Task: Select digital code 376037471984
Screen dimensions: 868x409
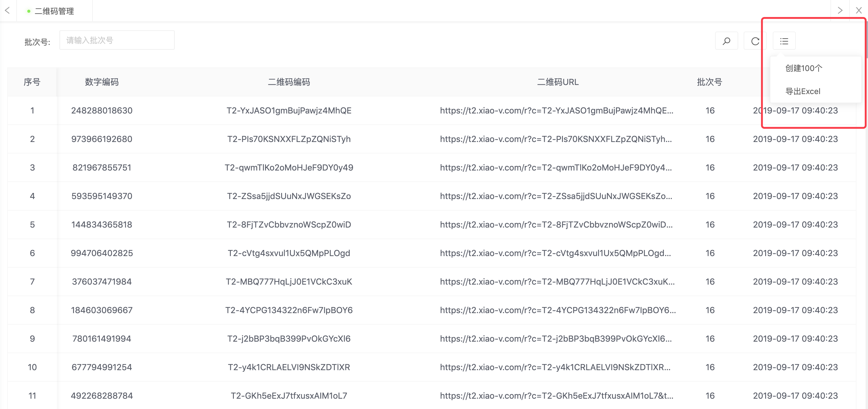Action: [x=102, y=282]
